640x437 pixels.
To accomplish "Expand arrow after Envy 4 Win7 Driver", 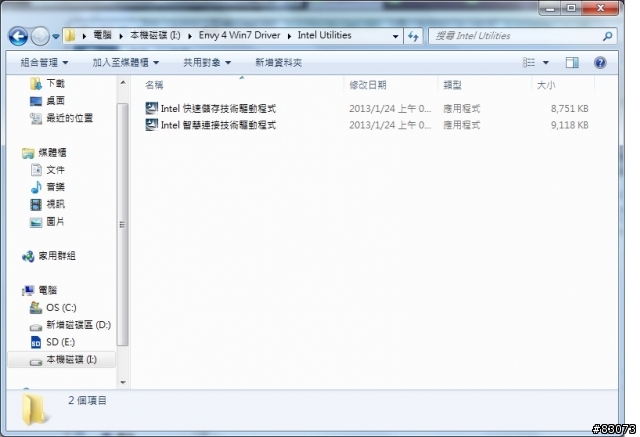I will tap(289, 36).
